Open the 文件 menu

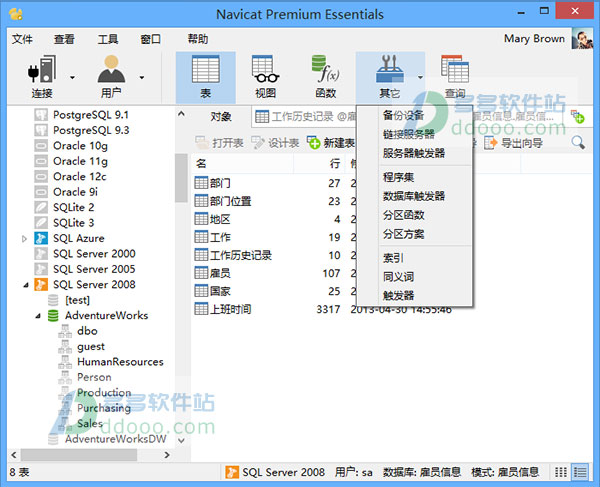[22, 39]
